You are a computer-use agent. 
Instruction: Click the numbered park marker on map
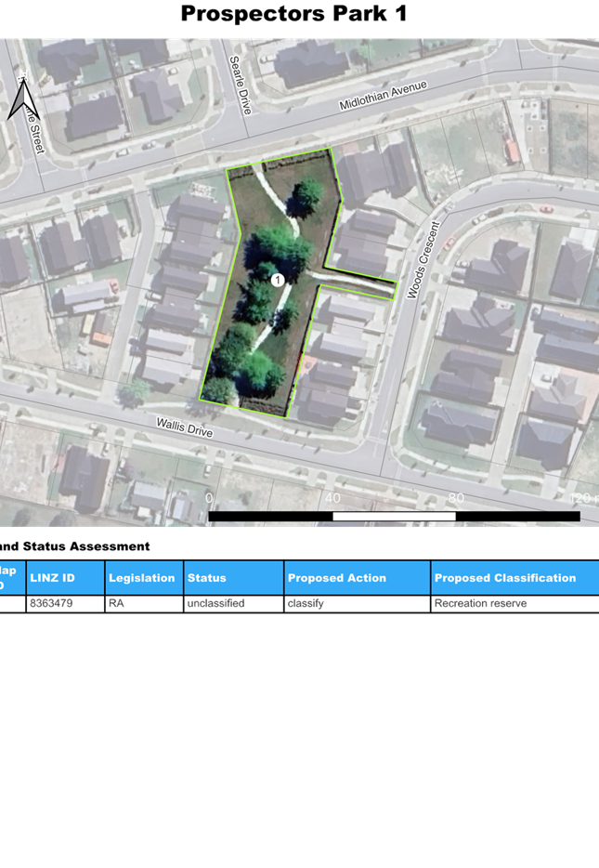[277, 280]
